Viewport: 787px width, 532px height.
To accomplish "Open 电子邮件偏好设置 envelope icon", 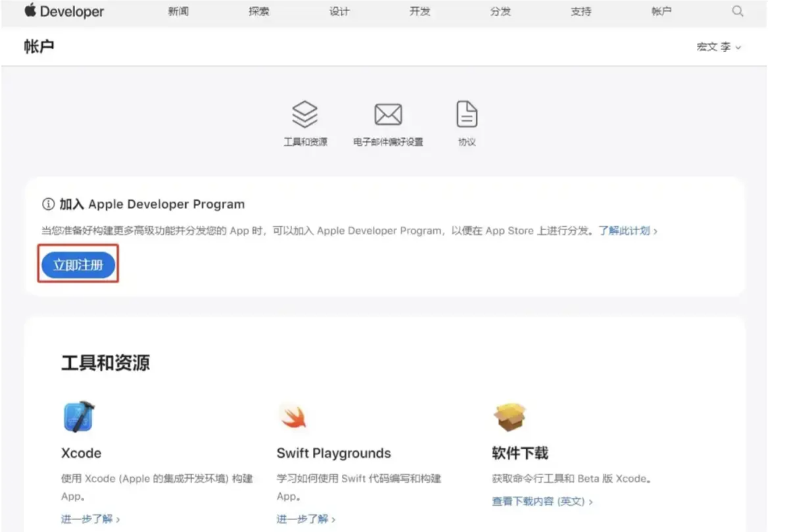I will pos(388,114).
